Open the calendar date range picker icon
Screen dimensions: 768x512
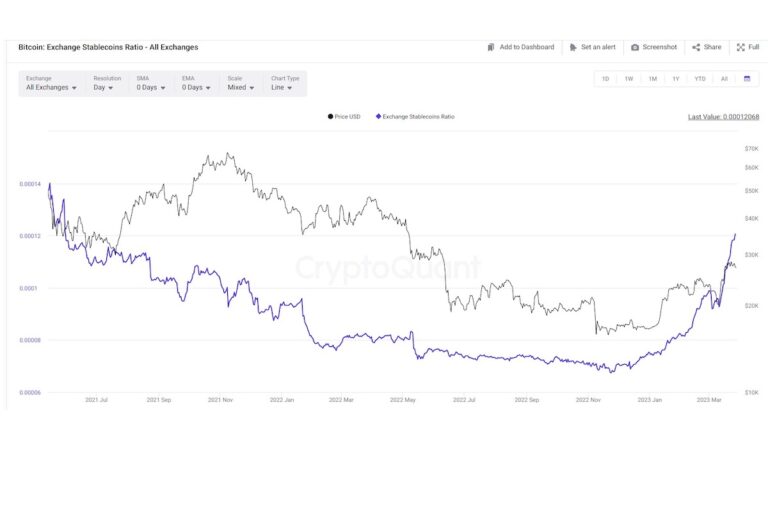click(747, 78)
